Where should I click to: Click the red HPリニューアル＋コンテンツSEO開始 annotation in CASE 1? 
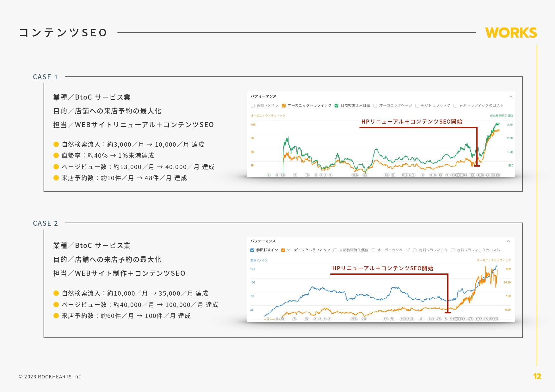(x=412, y=122)
